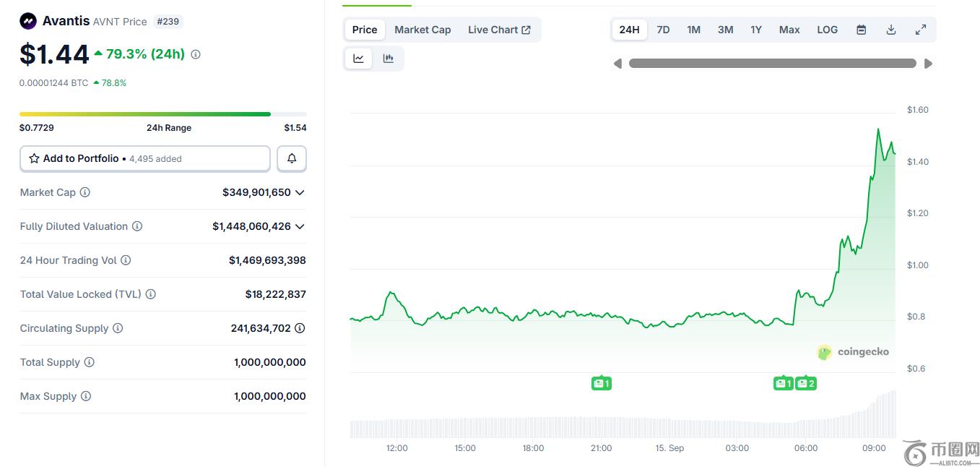Download chart data via download icon
The height and width of the screenshot is (467, 980).
pyautogui.click(x=891, y=30)
